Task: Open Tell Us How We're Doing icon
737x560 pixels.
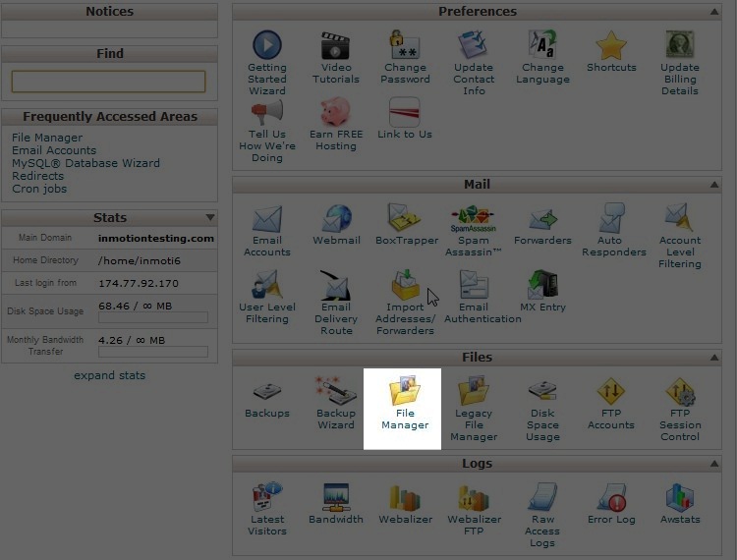Action: click(x=267, y=113)
